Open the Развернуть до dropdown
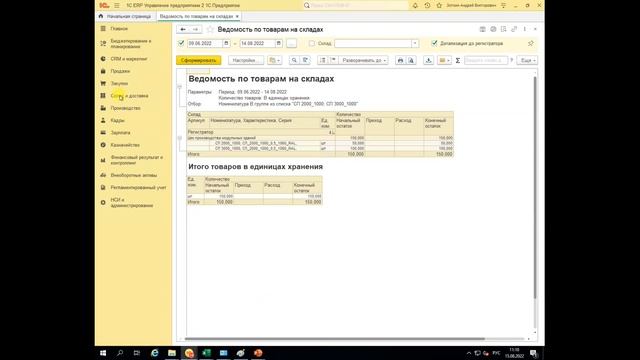This screenshot has height=360, width=640. [363, 60]
